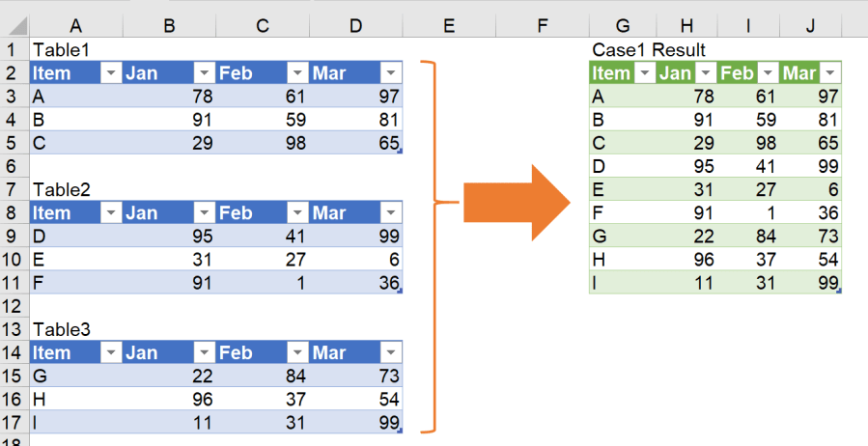This screenshot has width=868, height=446.
Task: Select cell with value 78 in Table1
Action: pyautogui.click(x=169, y=97)
